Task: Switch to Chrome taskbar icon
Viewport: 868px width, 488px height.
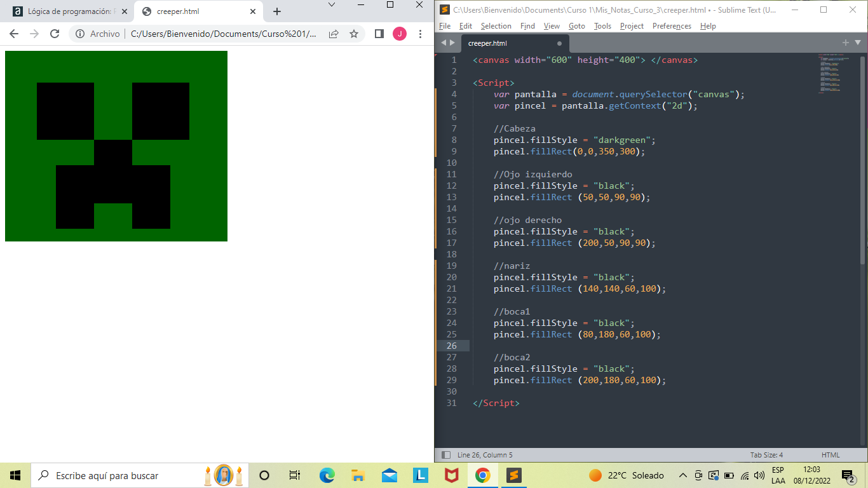Action: [483, 475]
